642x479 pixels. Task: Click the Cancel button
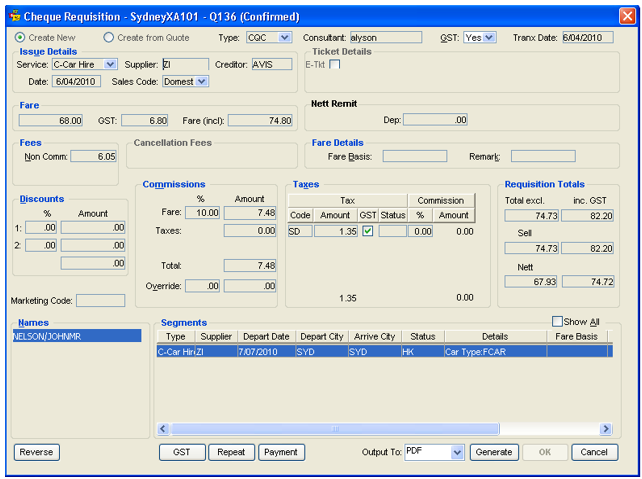pyautogui.click(x=594, y=452)
